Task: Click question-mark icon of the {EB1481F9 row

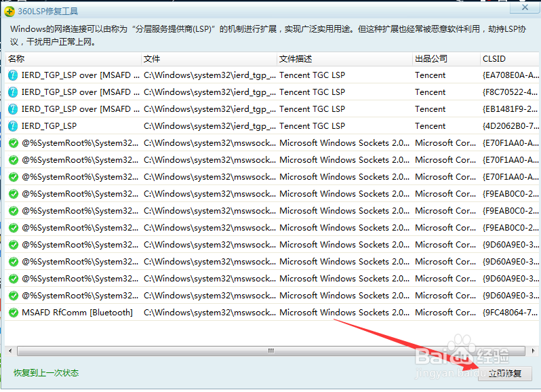Action: click(13, 109)
